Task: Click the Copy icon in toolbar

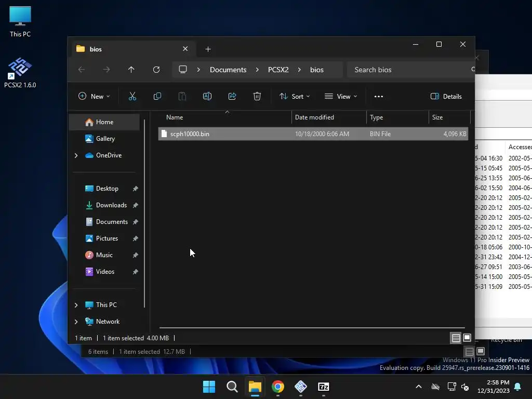Action: click(x=157, y=96)
